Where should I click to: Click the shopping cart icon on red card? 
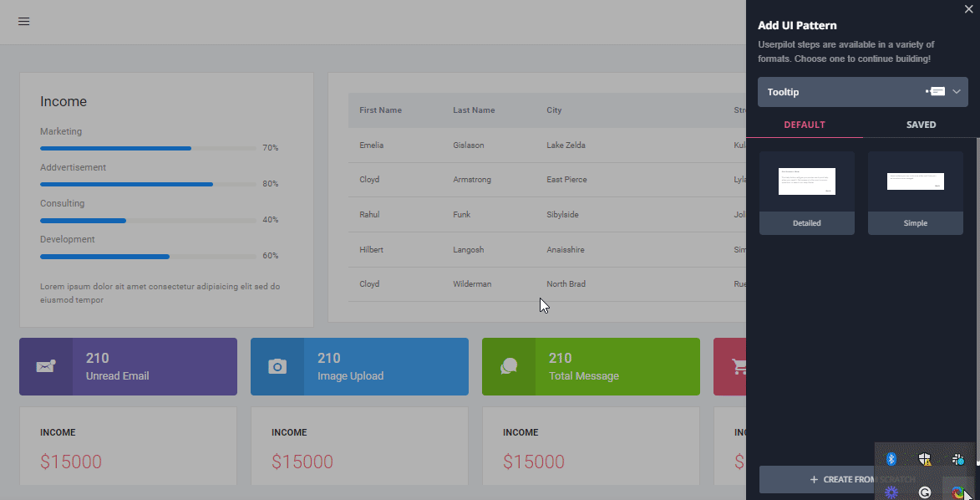click(x=740, y=366)
